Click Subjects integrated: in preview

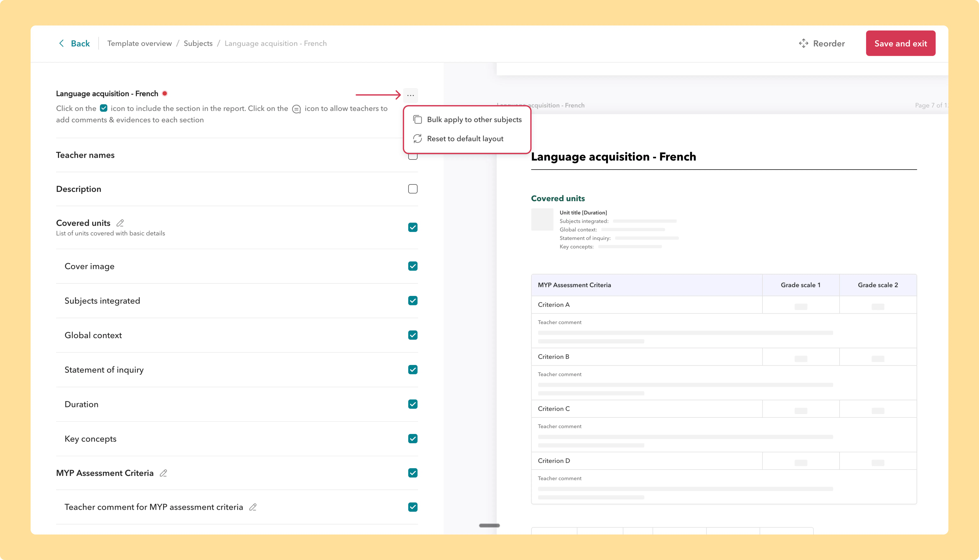point(584,221)
